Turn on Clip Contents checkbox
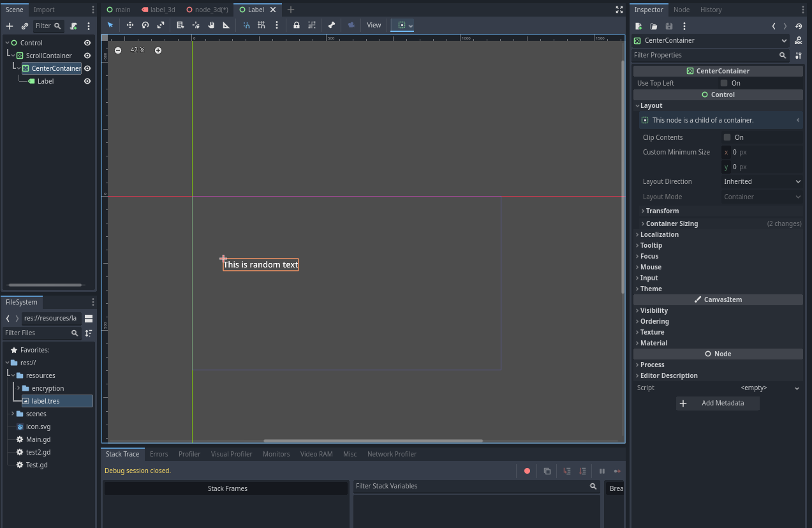 (727, 137)
